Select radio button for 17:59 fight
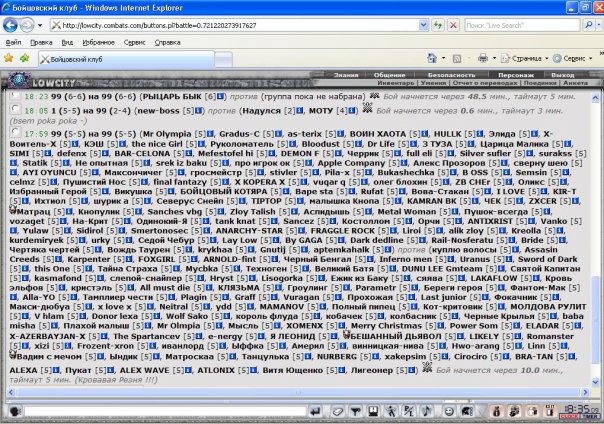 point(15,132)
